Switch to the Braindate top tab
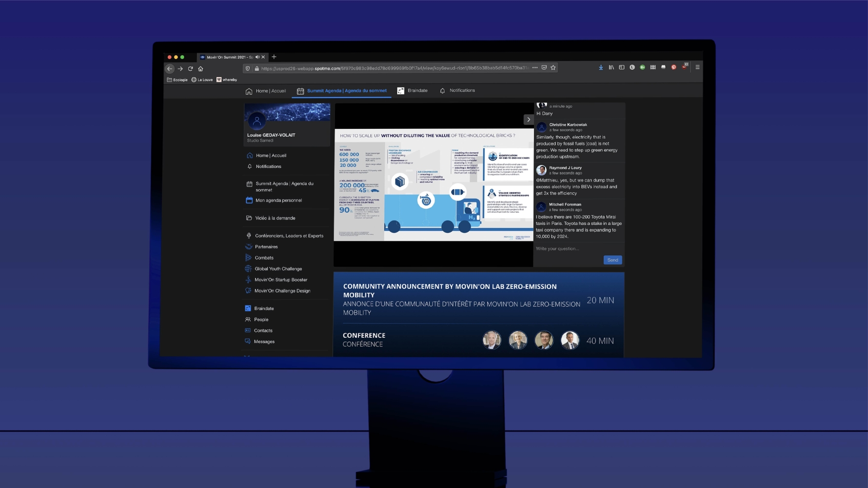Image resolution: width=868 pixels, height=488 pixels. click(x=413, y=91)
